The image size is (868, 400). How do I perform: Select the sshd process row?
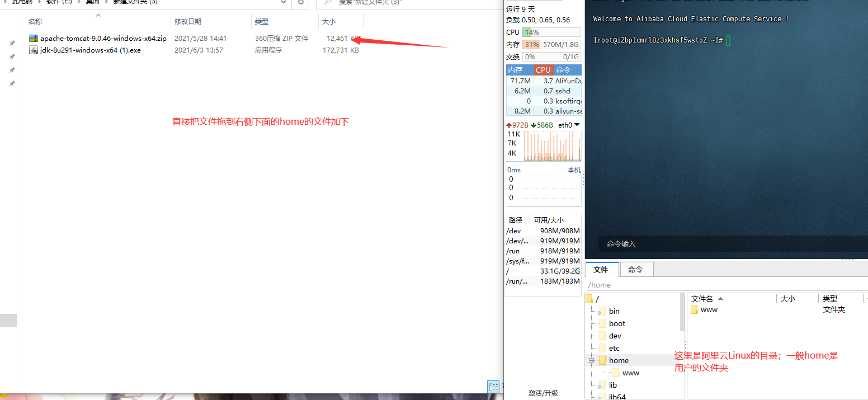pos(544,91)
